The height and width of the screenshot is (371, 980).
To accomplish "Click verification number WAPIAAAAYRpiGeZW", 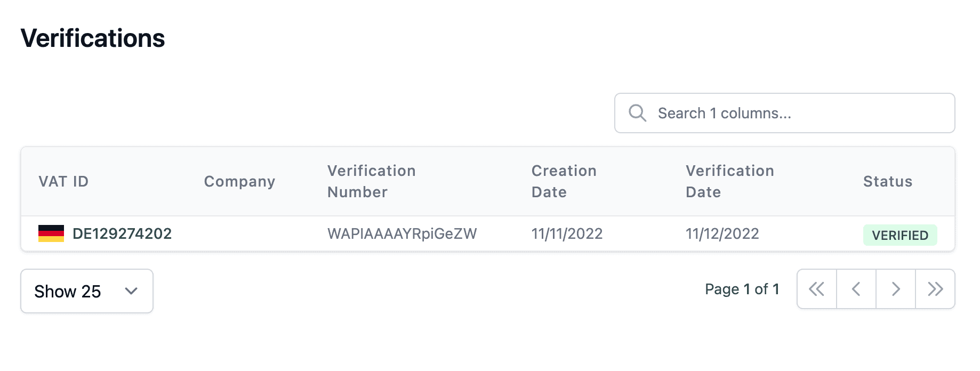I will pyautogui.click(x=402, y=233).
